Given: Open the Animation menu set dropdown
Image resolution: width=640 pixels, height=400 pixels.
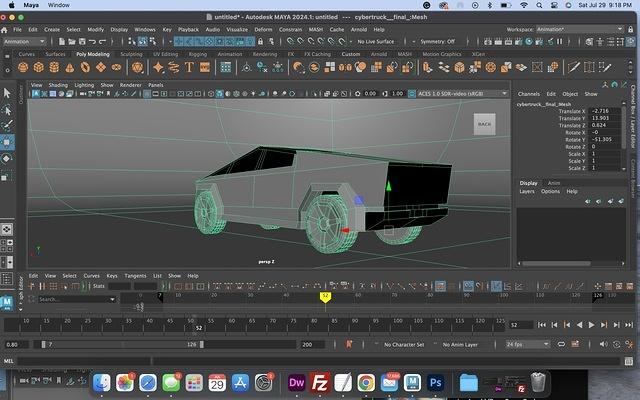Looking at the screenshot, I should point(24,42).
